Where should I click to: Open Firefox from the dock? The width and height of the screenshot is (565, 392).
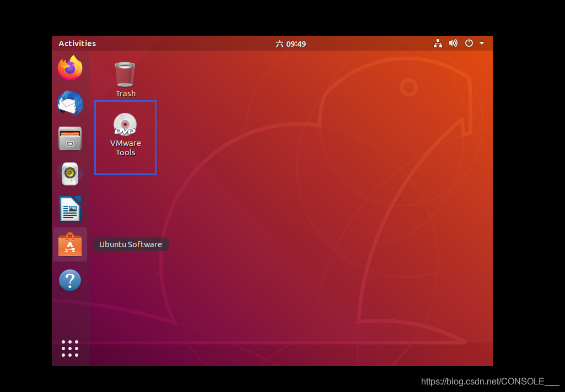click(70, 68)
